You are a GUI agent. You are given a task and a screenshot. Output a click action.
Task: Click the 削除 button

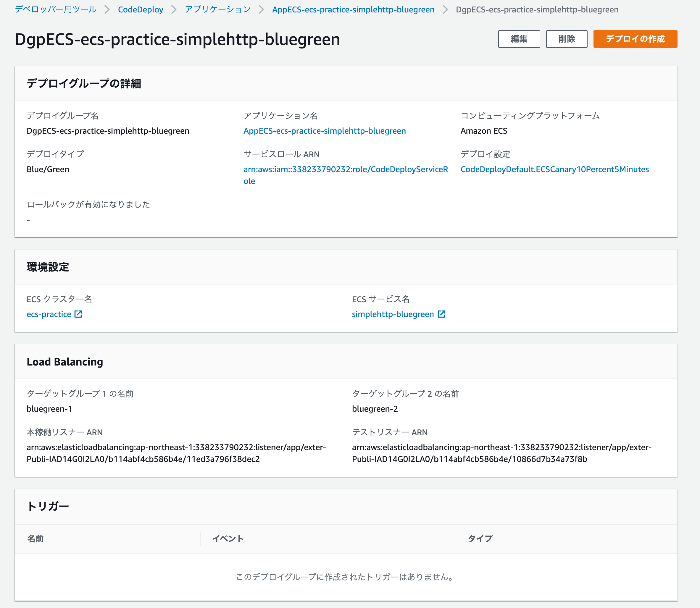click(566, 39)
